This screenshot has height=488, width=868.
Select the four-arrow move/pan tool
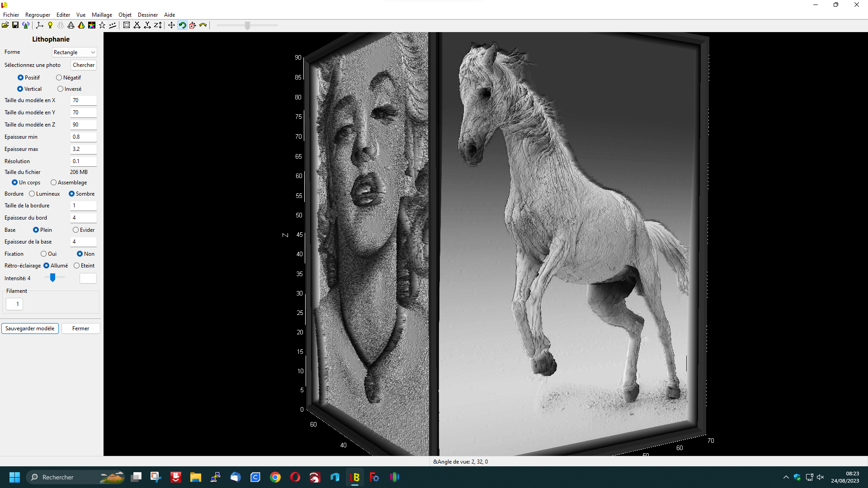tap(171, 25)
